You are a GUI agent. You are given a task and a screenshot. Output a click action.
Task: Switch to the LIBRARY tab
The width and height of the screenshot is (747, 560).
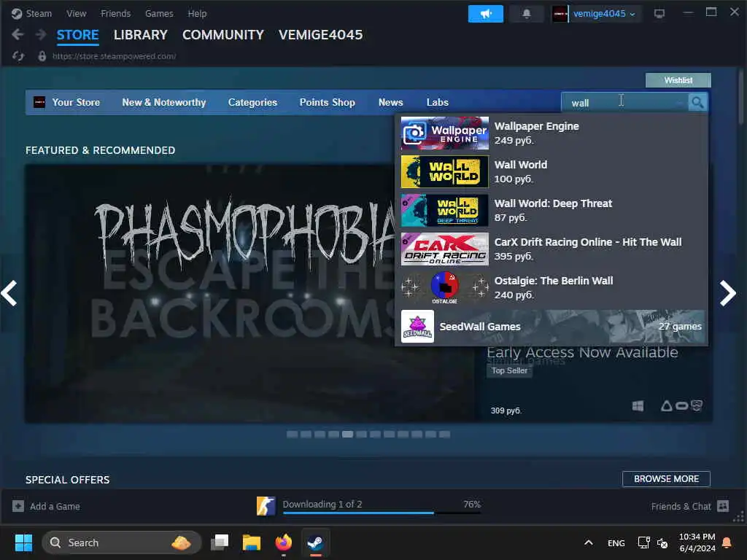click(141, 35)
